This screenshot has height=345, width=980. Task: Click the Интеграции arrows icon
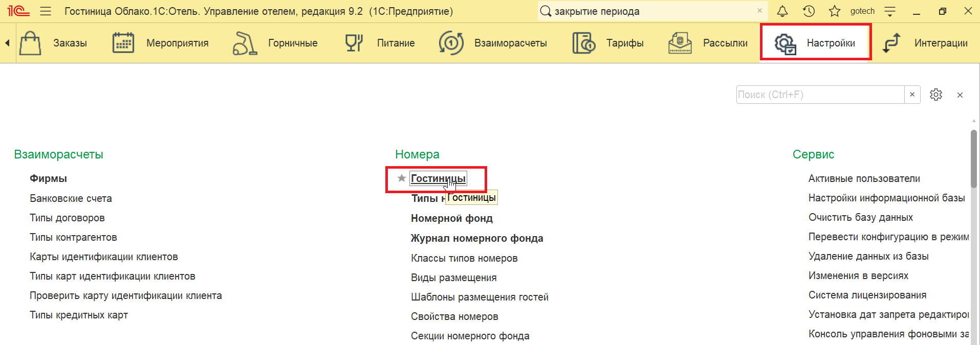point(891,43)
